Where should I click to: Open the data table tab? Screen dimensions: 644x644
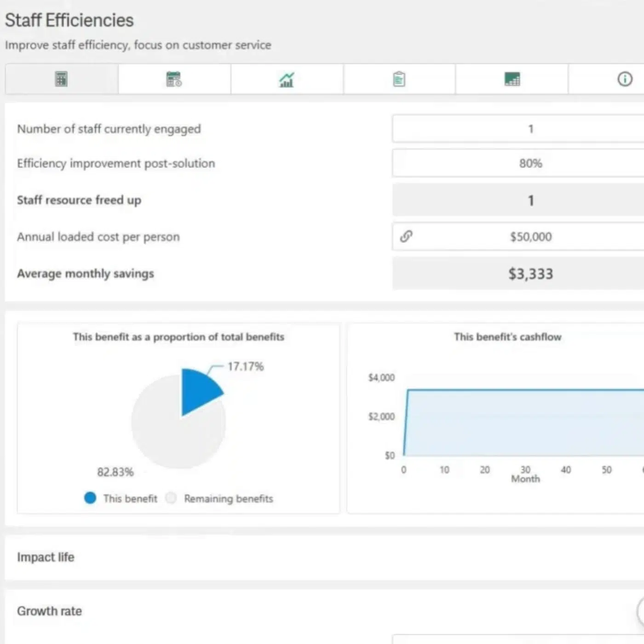[x=512, y=79]
